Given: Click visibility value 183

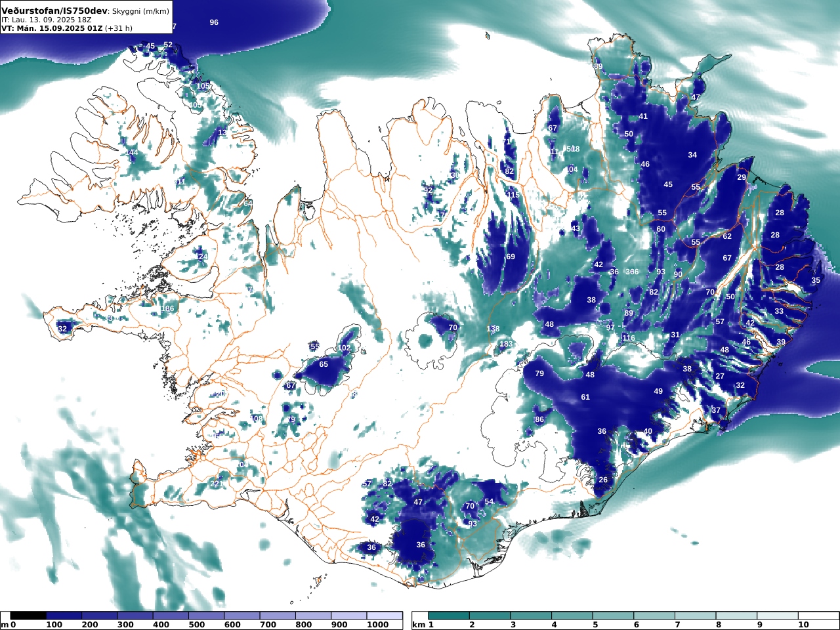Looking at the screenshot, I should click(x=506, y=344).
